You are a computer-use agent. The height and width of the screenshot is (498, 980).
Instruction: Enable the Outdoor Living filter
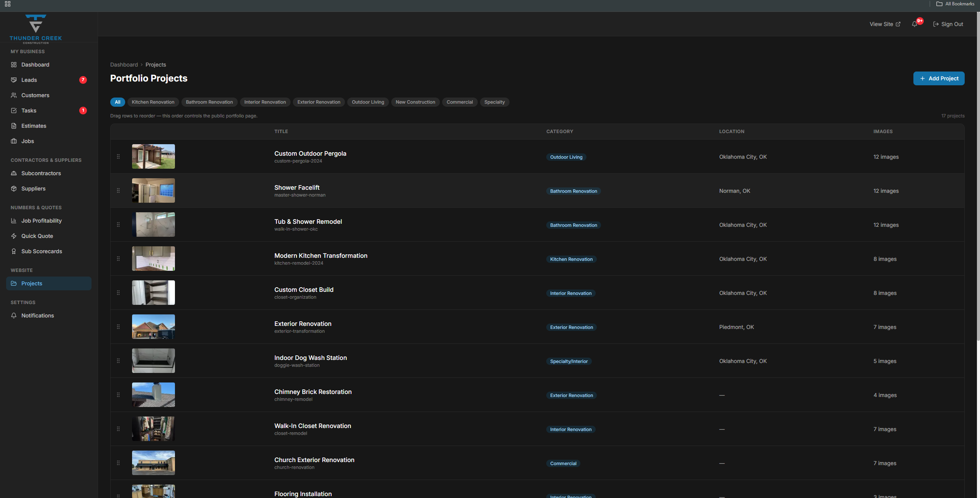tap(367, 102)
